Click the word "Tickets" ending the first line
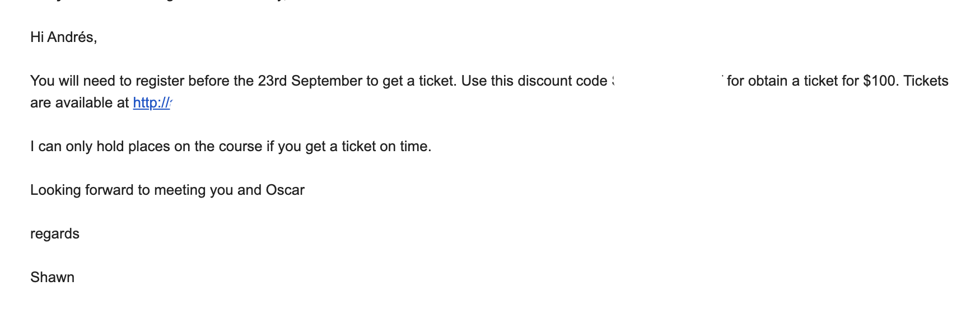 click(926, 81)
